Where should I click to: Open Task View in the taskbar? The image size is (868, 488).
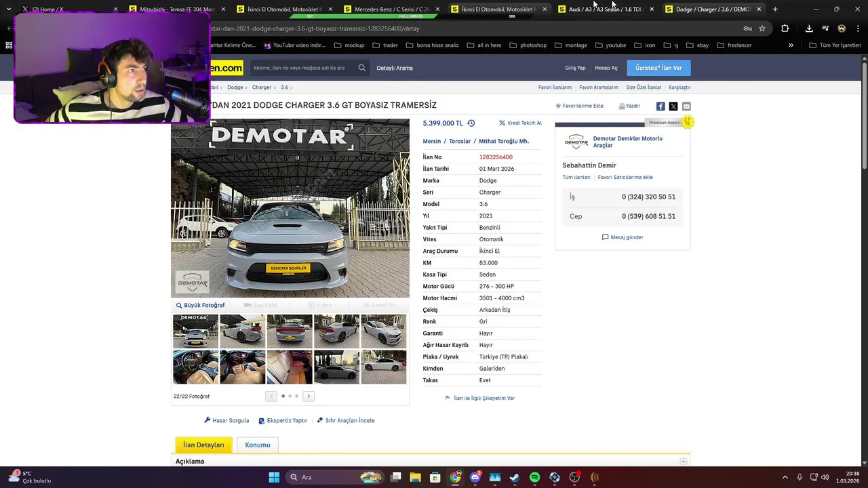(x=396, y=477)
